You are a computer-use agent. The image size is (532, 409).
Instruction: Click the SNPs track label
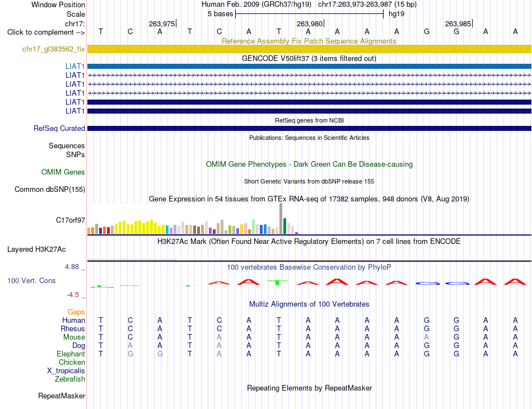pyautogui.click(x=76, y=154)
